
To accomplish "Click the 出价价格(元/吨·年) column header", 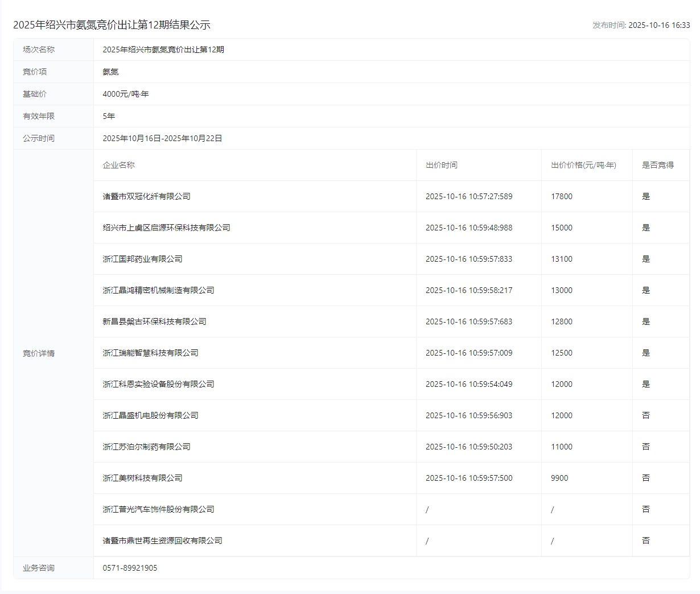I will (583, 165).
